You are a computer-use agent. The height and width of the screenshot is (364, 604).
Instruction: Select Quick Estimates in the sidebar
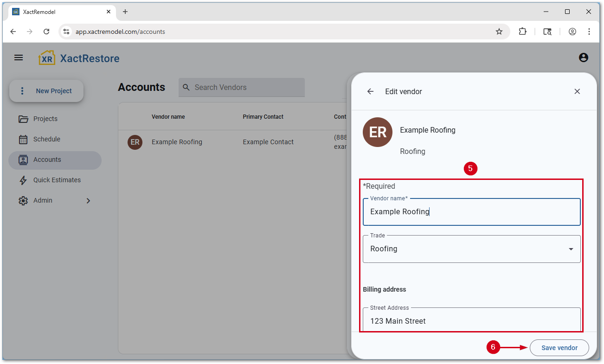pos(55,180)
